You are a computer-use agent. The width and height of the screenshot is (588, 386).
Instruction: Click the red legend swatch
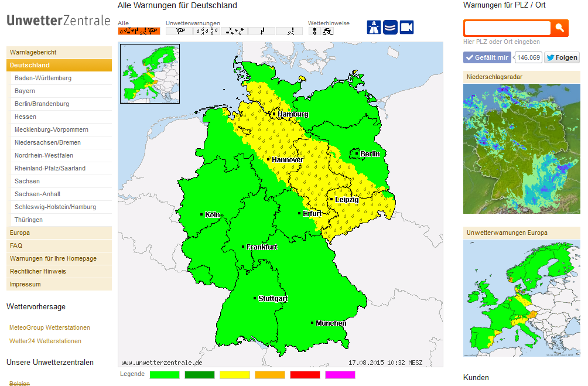305,374
